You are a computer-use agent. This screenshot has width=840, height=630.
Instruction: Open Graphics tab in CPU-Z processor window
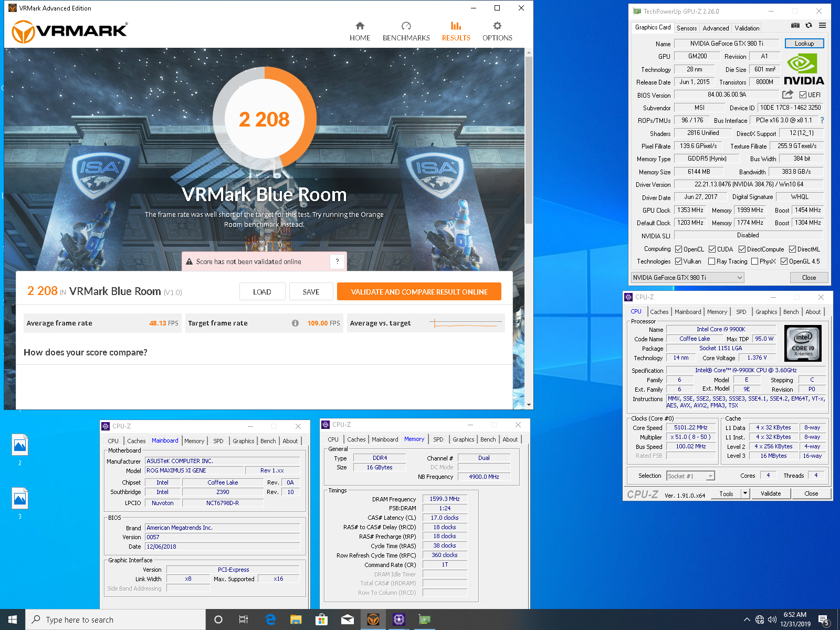coord(766,312)
